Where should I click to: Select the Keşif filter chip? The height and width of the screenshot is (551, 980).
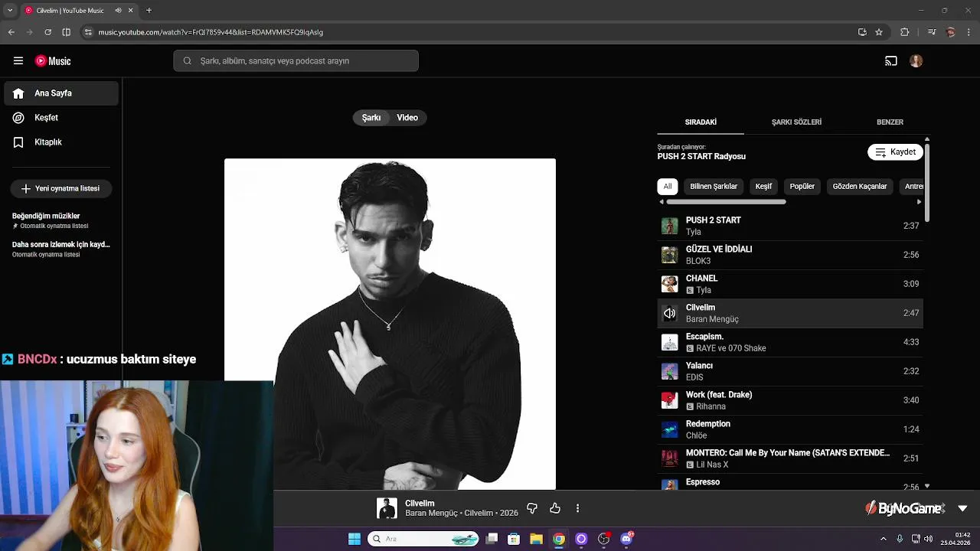pyautogui.click(x=764, y=187)
